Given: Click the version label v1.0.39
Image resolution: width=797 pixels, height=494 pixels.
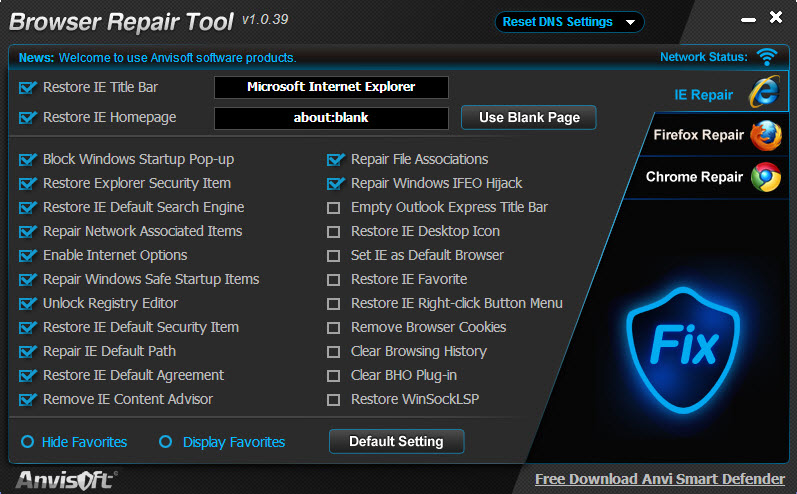Looking at the screenshot, I should tap(265, 19).
